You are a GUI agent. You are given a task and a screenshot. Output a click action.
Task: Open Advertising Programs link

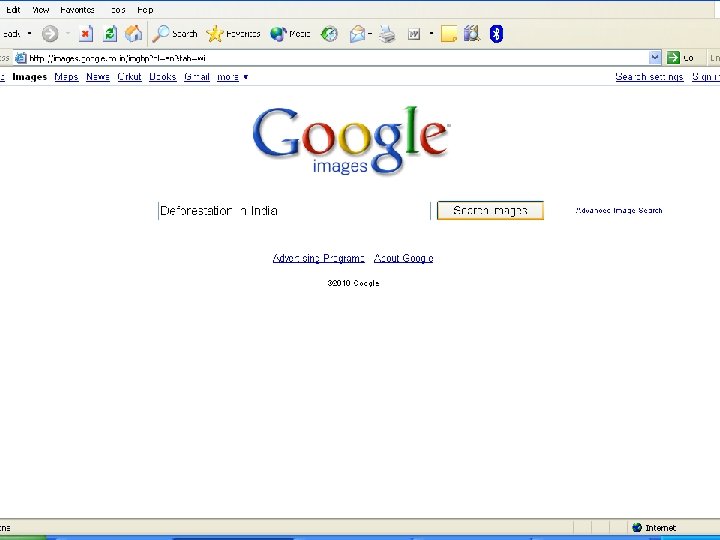319,258
